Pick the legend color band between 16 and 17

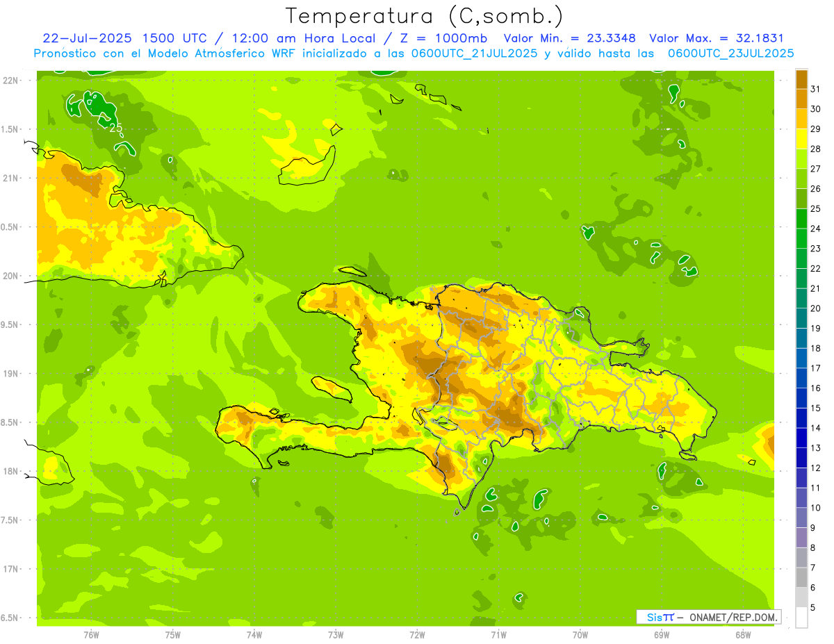[801, 379]
